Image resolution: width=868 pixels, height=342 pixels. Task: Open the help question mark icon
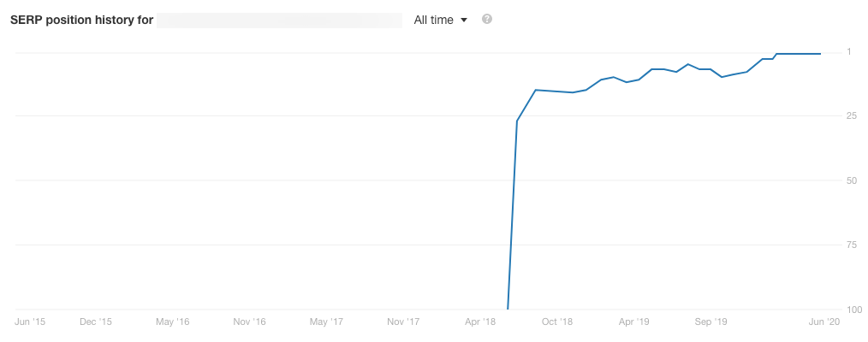pos(487,20)
